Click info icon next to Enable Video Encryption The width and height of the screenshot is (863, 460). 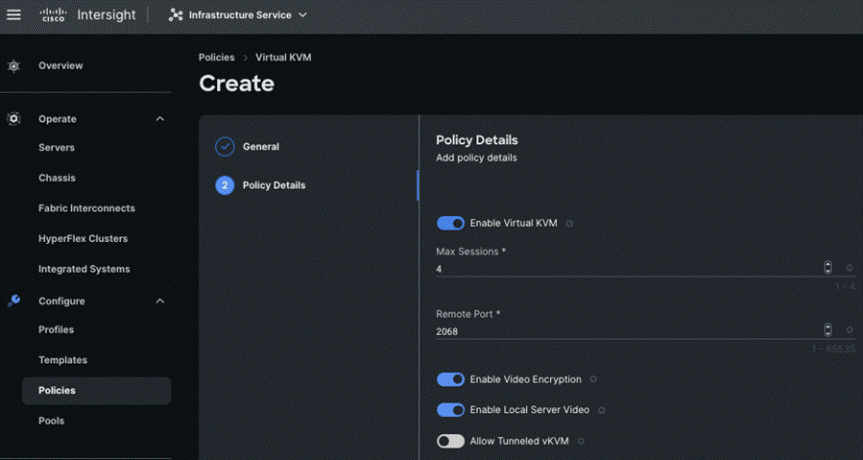pos(593,380)
